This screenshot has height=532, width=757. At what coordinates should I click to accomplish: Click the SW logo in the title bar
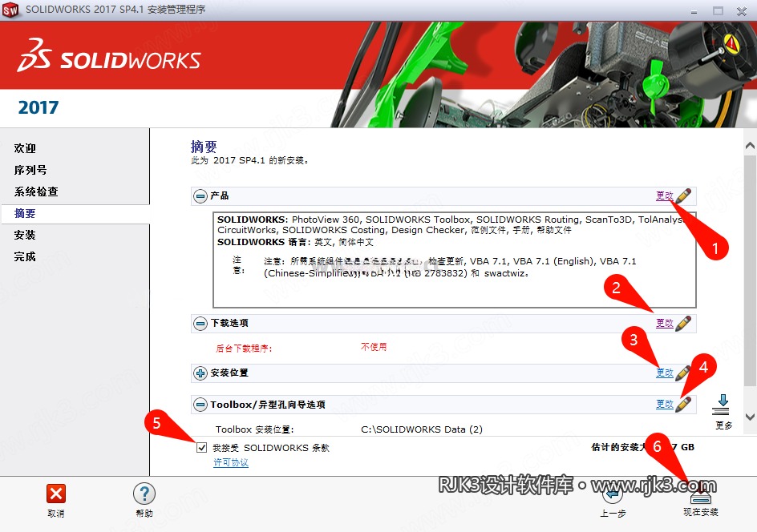coord(10,10)
